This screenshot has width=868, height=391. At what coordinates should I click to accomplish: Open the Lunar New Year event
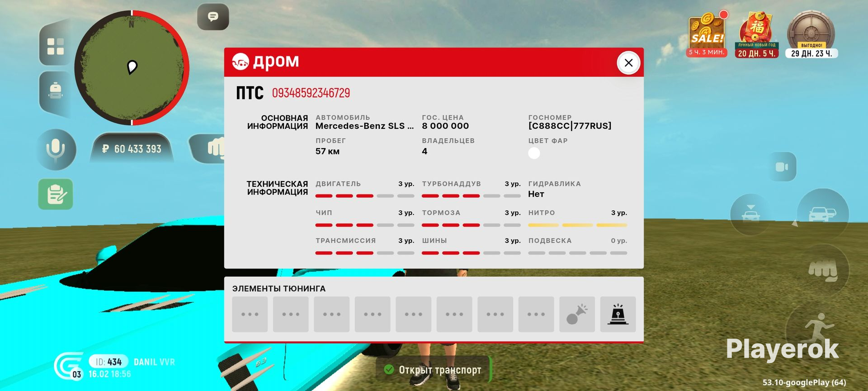pyautogui.click(x=758, y=35)
